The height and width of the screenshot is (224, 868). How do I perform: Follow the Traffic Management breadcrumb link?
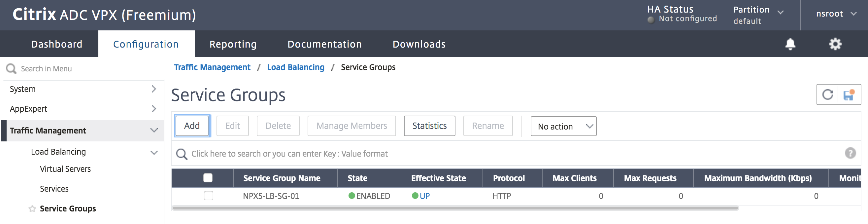[x=212, y=67]
